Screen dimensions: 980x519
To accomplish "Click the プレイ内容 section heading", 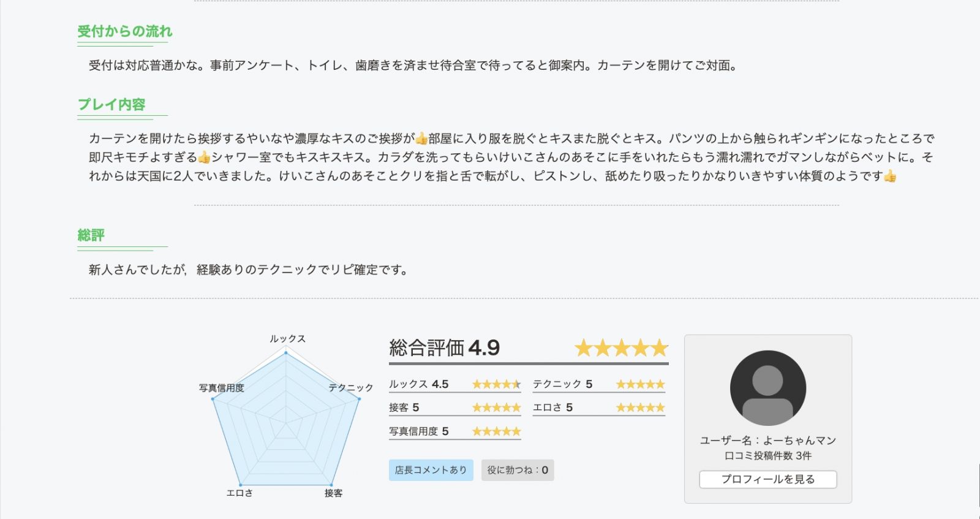I will click(111, 105).
